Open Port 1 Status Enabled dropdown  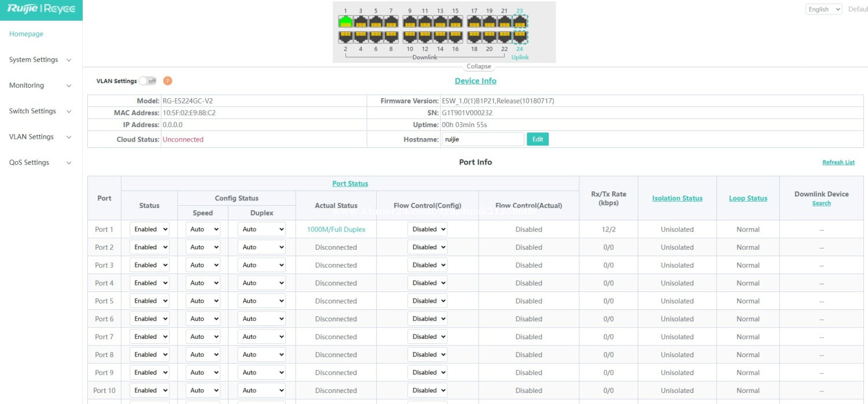[149, 229]
